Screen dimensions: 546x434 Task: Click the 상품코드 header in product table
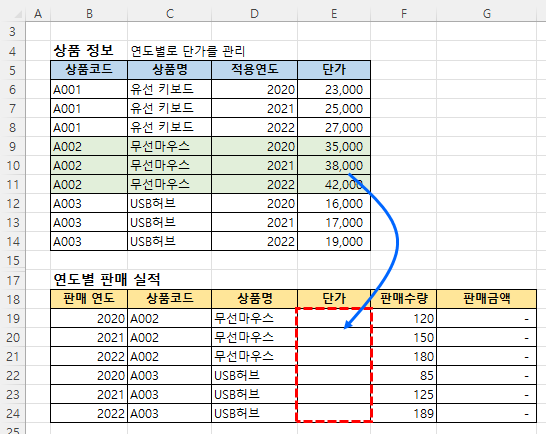(89, 70)
